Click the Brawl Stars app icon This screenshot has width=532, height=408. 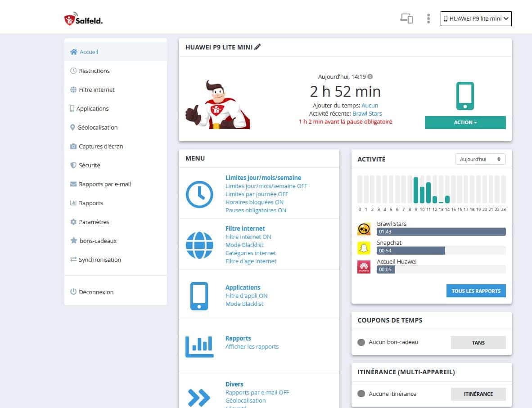click(364, 229)
